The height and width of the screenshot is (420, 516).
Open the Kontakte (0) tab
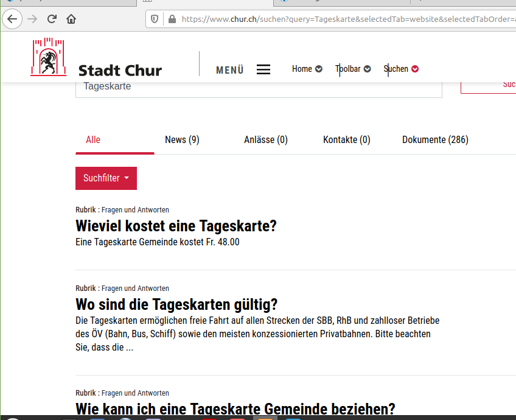(x=346, y=140)
